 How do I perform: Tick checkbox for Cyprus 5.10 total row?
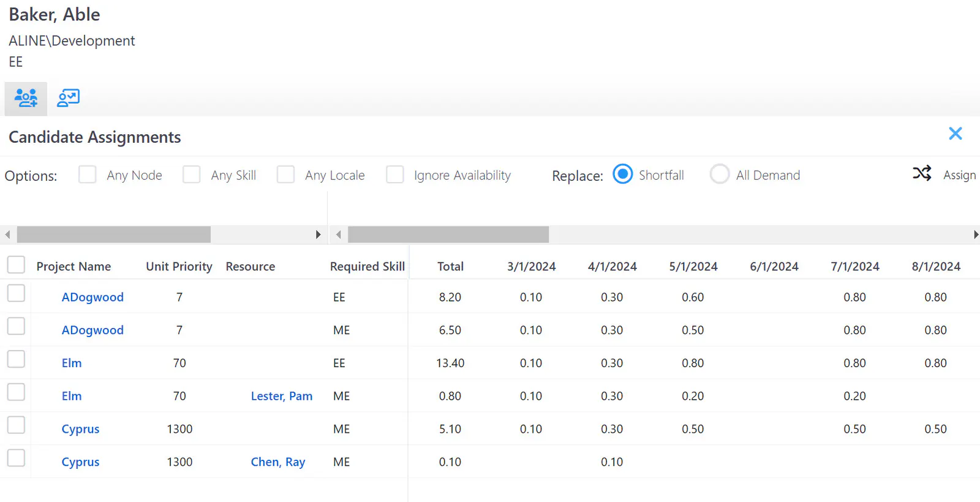(x=16, y=425)
